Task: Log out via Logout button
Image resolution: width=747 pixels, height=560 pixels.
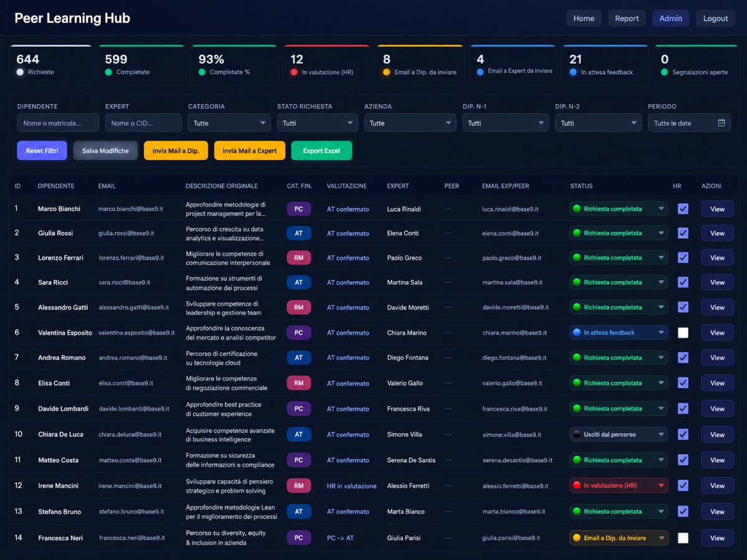Action: coord(716,19)
